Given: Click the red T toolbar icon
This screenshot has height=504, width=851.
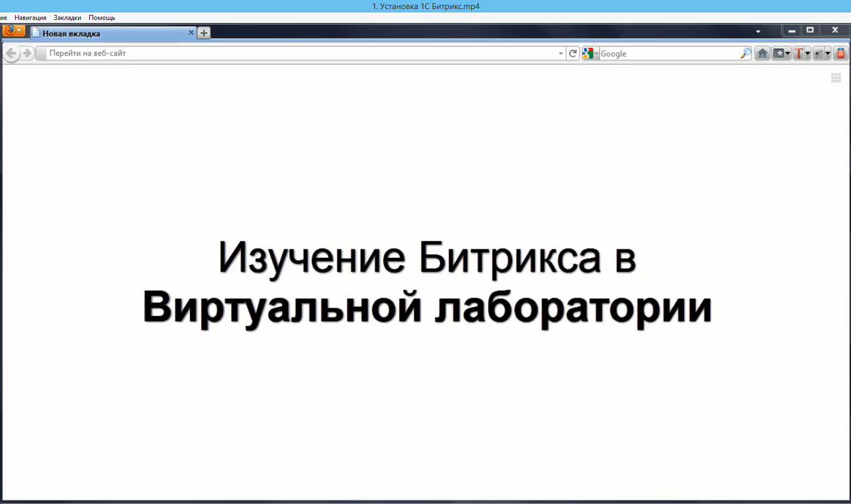Looking at the screenshot, I should tap(798, 53).
